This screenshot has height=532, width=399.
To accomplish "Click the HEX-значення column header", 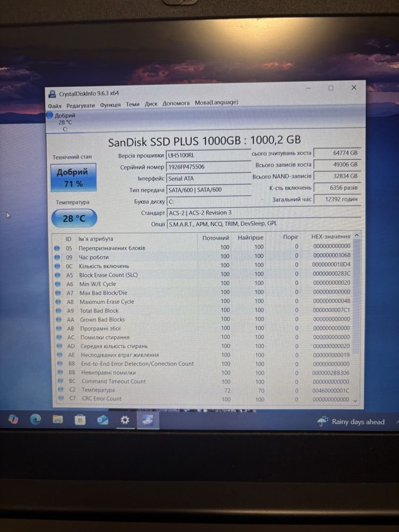I will [330, 237].
